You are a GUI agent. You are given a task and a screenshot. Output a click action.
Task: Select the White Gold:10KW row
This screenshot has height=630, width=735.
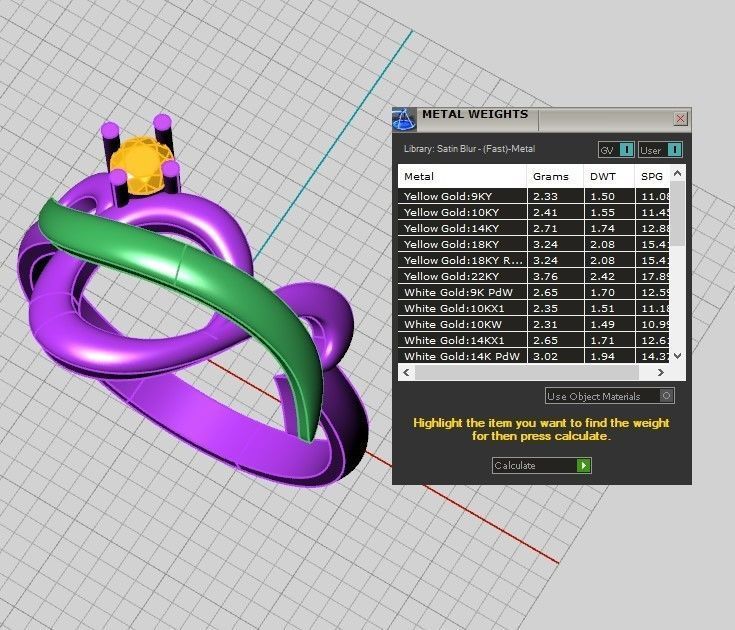[533, 324]
